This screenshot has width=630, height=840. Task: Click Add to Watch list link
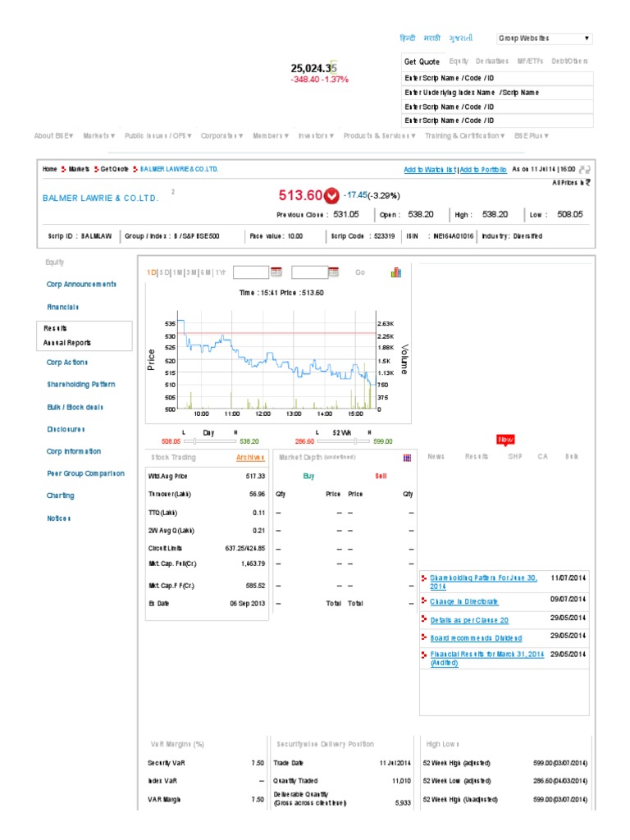click(430, 170)
